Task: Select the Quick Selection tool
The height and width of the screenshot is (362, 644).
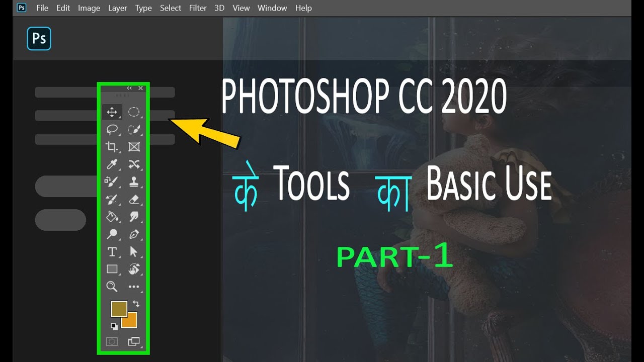Action: click(x=133, y=130)
